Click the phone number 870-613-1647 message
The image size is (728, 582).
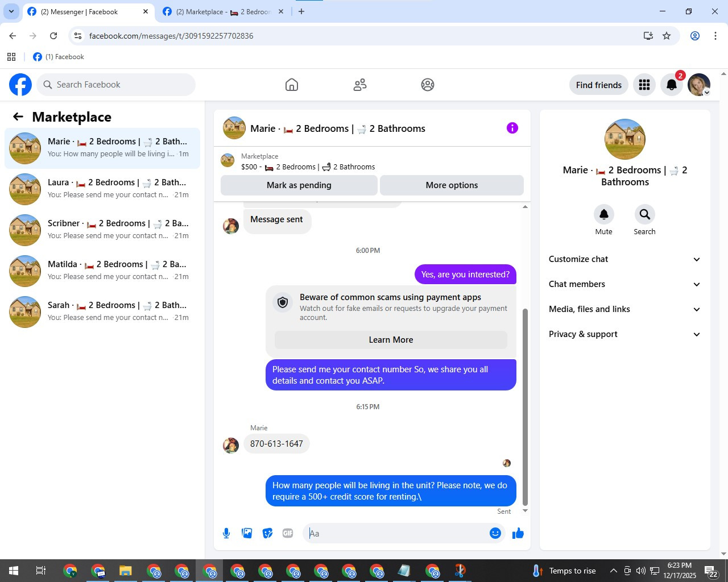pos(276,444)
